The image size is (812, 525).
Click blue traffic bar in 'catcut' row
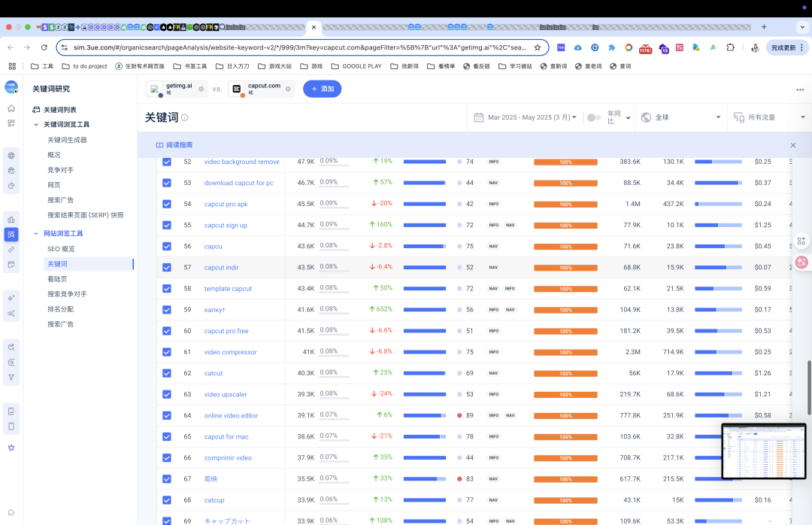coord(425,373)
